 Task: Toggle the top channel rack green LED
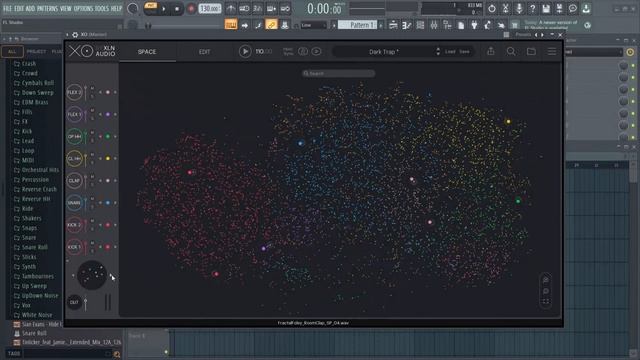tap(633, 66)
